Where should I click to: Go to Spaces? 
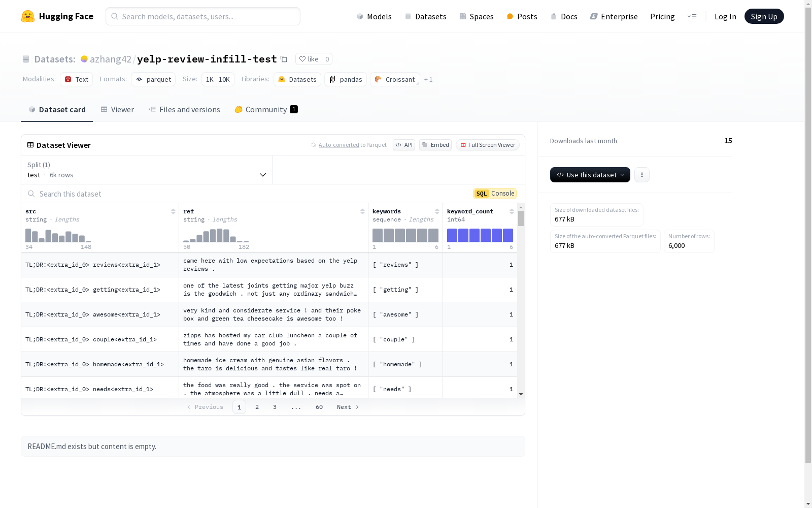[477, 16]
